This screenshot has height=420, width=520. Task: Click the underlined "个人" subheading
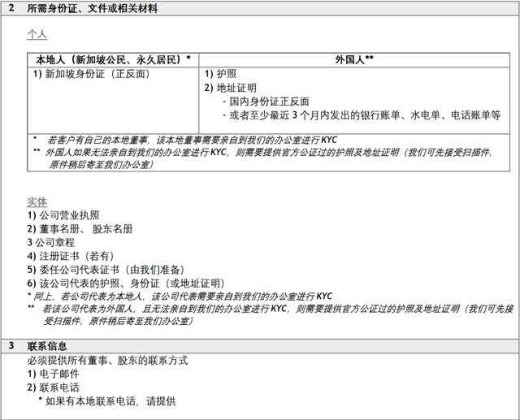(37, 36)
